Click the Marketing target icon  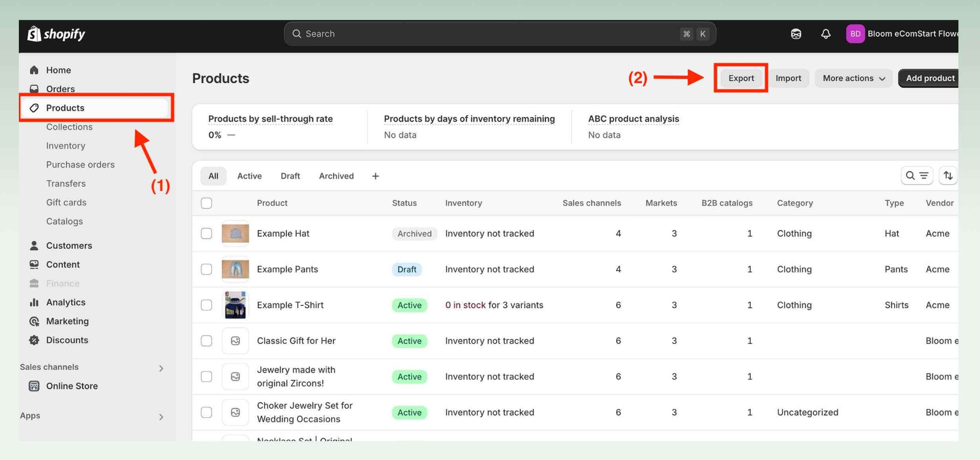[x=34, y=321]
